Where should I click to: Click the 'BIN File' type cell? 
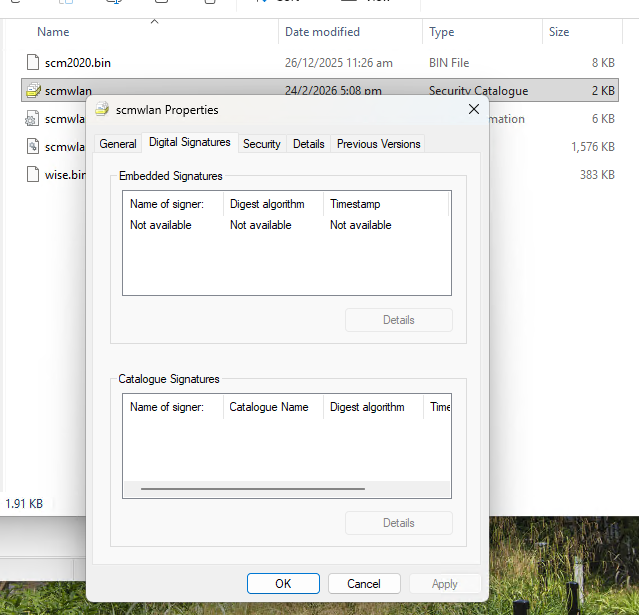point(449,63)
